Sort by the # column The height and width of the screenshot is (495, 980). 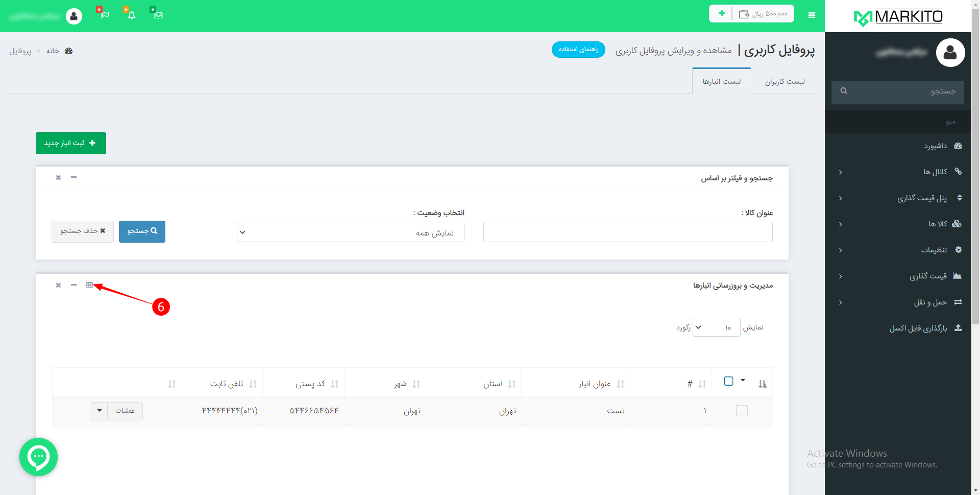point(702,384)
